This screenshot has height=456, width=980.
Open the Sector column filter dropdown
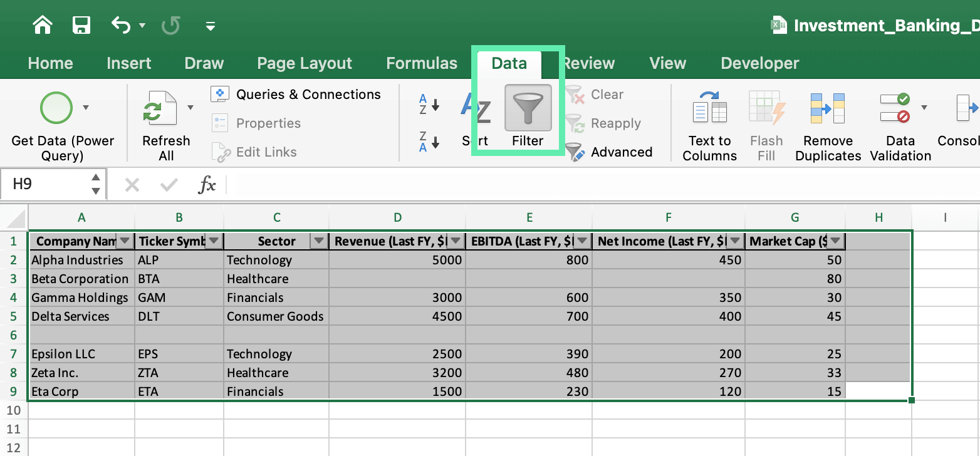pyautogui.click(x=319, y=241)
